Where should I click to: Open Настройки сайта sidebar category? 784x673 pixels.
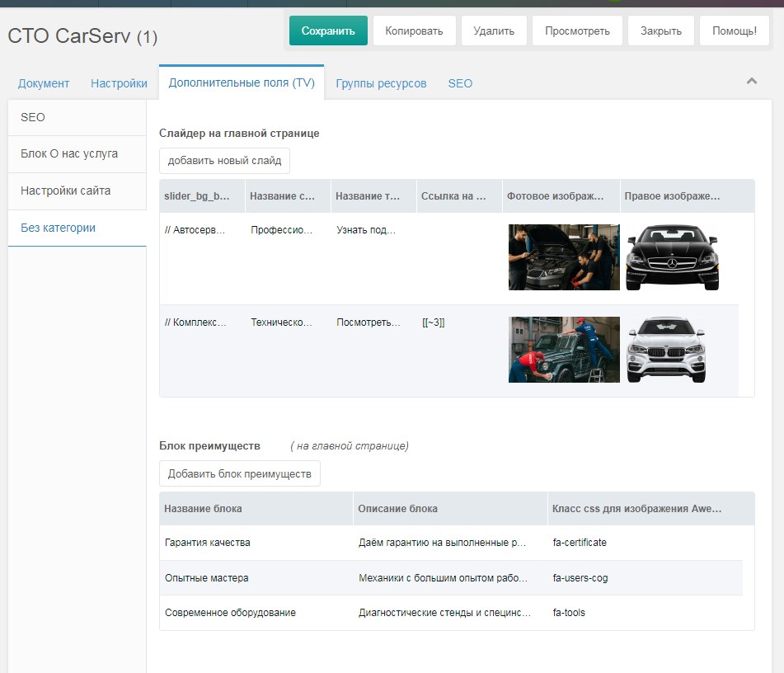point(65,191)
